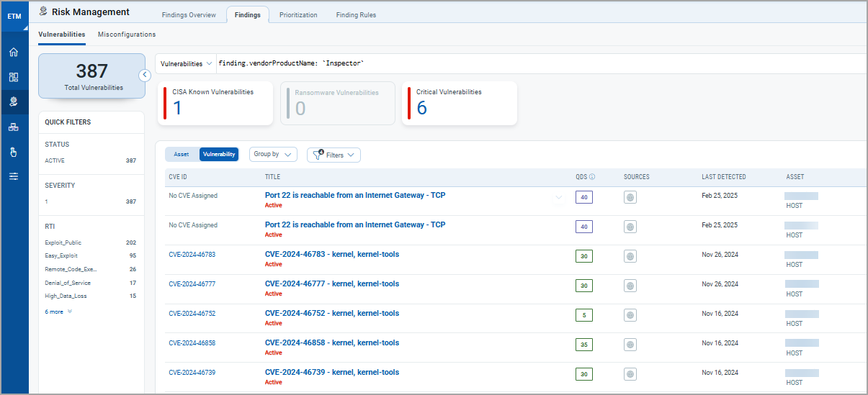Screen dimensions: 868x395
Task: Open the Misconfigurations tab
Action: [127, 34]
